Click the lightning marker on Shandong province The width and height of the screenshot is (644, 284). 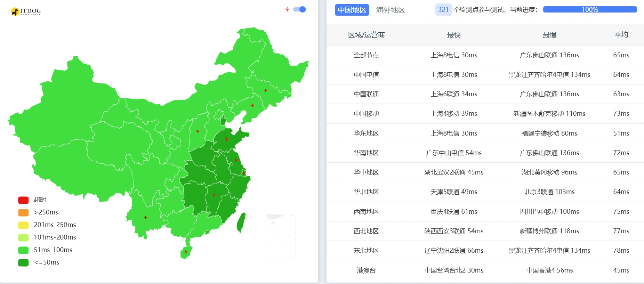(x=226, y=139)
